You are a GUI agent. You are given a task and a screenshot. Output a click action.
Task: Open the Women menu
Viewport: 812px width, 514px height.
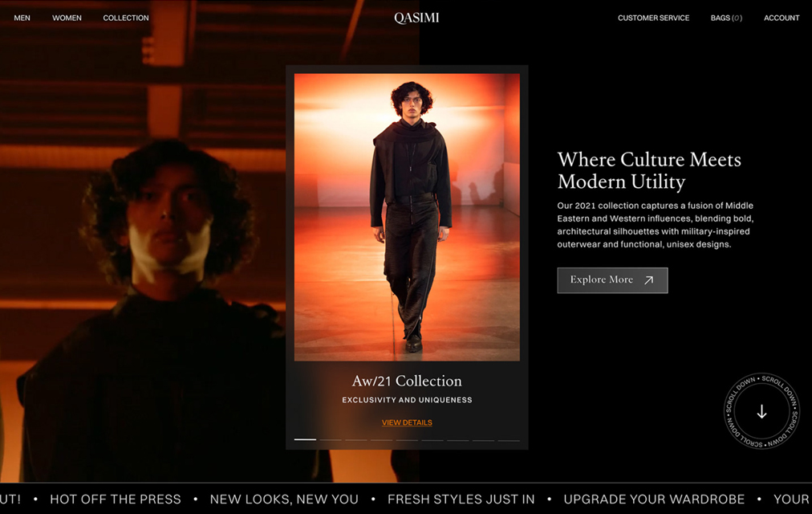point(67,18)
